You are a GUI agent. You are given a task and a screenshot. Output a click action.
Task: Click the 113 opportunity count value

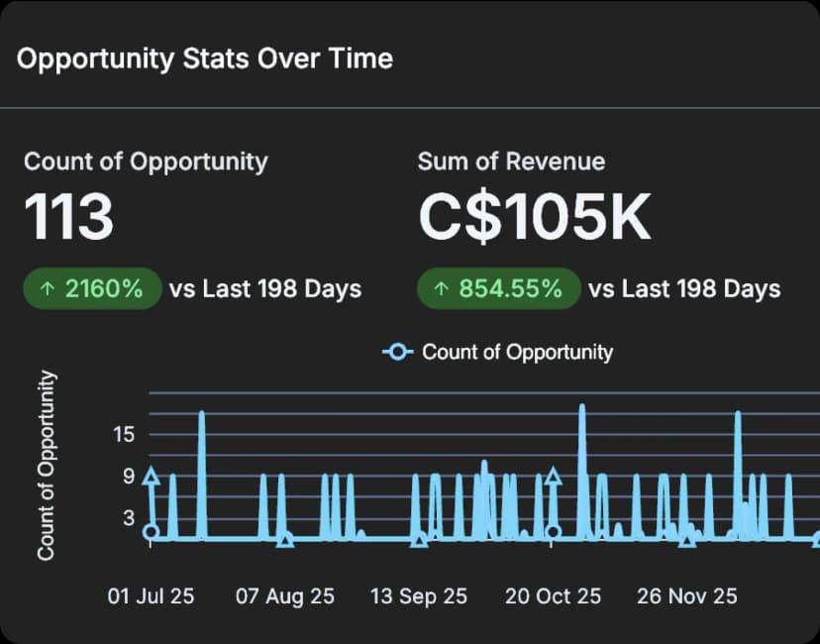pyautogui.click(x=68, y=216)
